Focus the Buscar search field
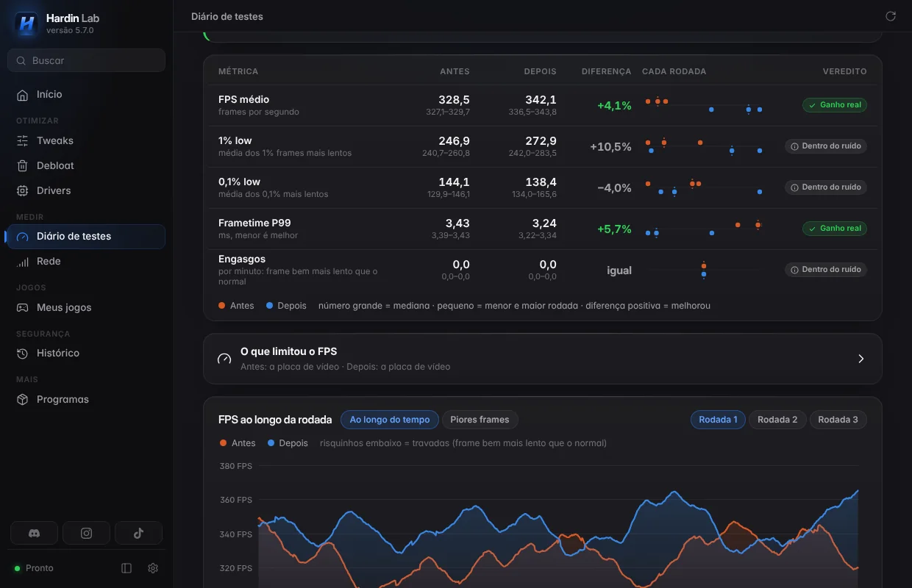This screenshot has height=588, width=912. 87,60
